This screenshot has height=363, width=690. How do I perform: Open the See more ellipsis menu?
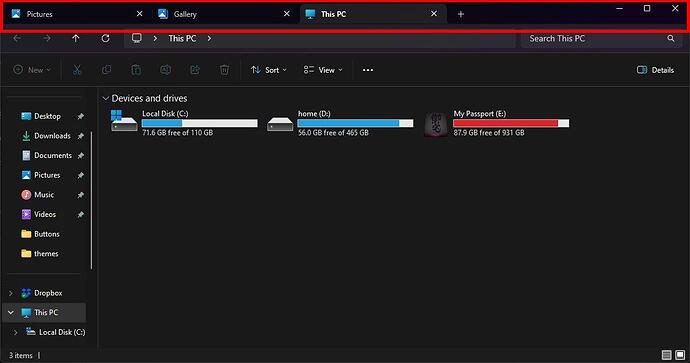point(368,70)
